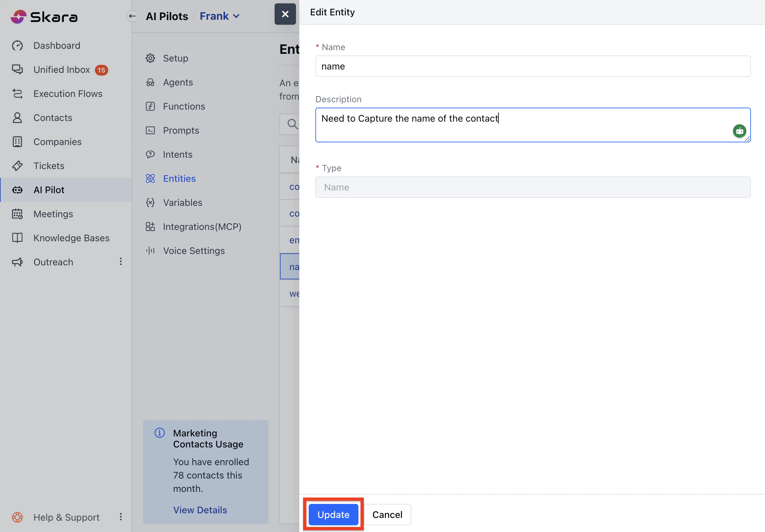Screen dimensions: 765x532
Task: Click the Skara logo
Action: pyautogui.click(x=44, y=16)
